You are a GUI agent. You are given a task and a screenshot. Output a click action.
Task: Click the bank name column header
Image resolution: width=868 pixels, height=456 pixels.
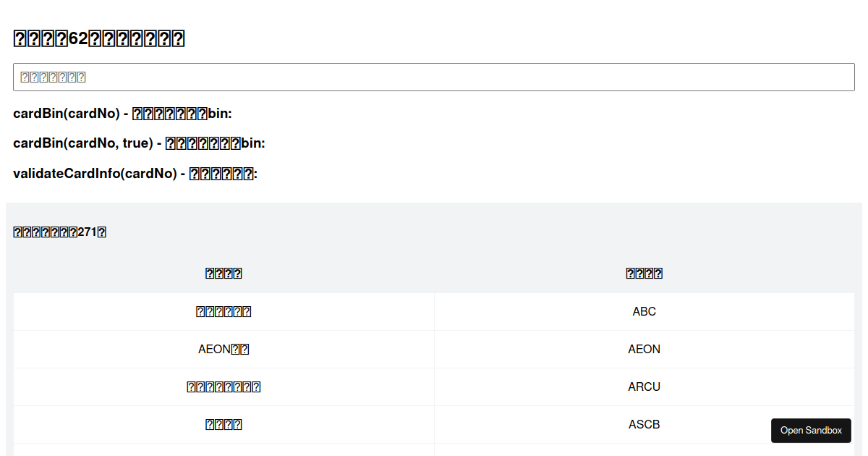point(224,274)
